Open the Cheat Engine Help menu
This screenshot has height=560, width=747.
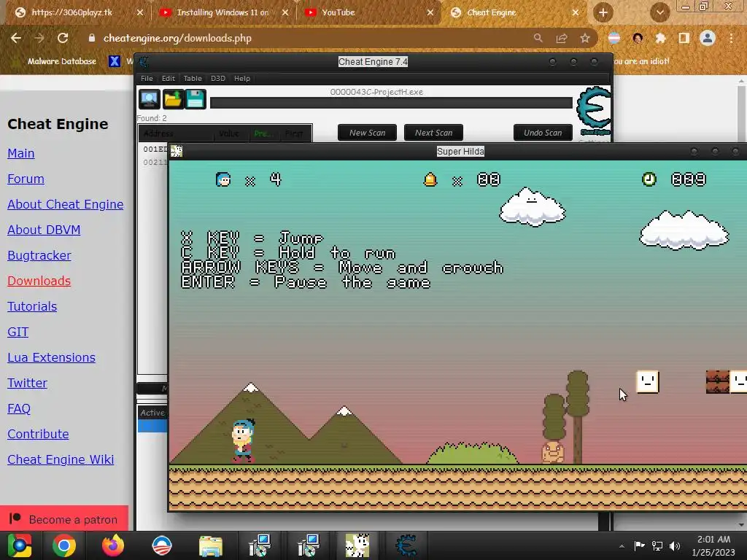click(242, 79)
